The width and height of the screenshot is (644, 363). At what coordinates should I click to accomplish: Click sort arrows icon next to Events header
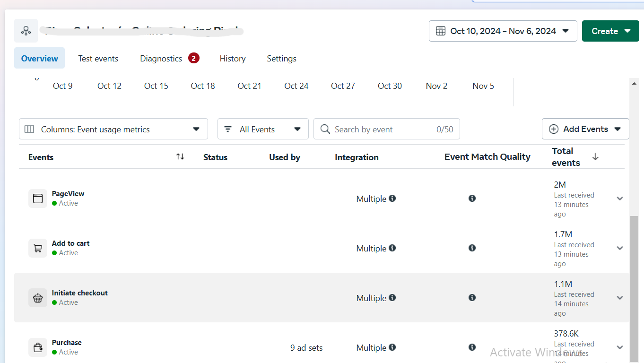180,156
